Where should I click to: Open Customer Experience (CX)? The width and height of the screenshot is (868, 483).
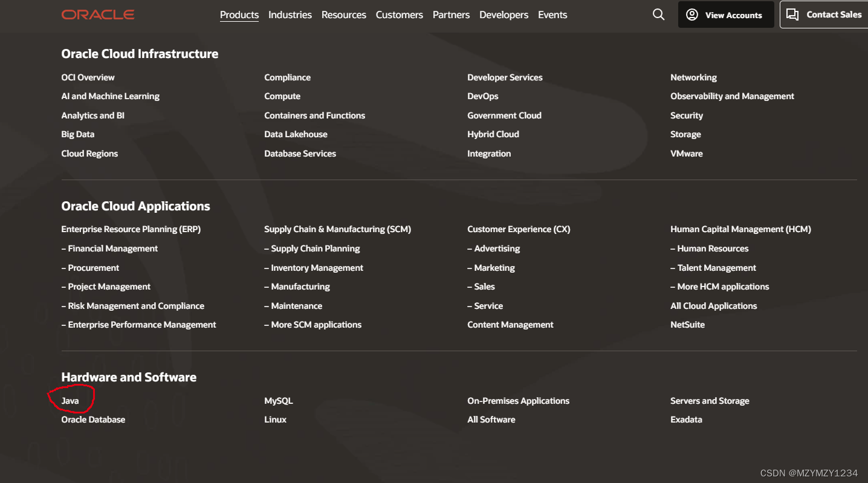(519, 229)
